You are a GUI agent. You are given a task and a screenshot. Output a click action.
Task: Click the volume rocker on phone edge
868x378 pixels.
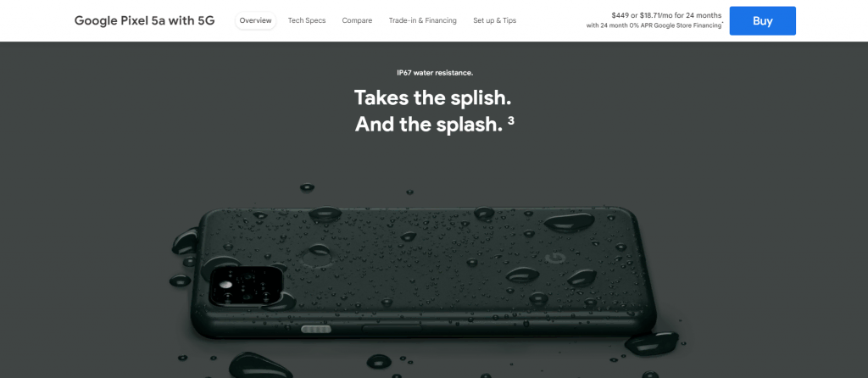(392, 330)
